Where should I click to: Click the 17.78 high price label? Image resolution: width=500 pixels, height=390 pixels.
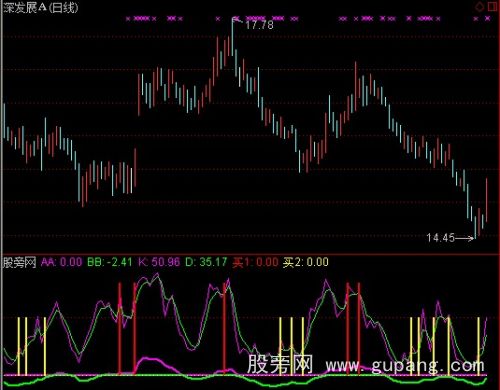point(259,25)
